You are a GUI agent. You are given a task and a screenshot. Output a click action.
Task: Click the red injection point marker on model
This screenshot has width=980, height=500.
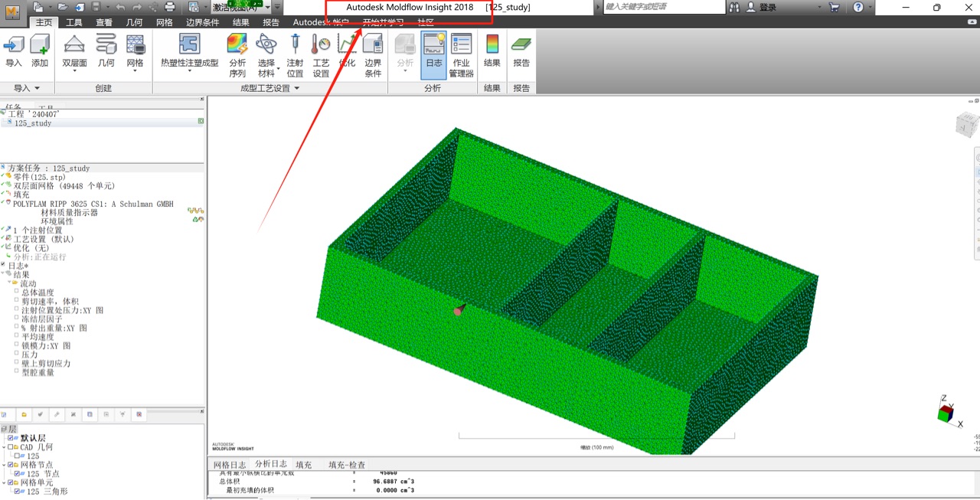pos(457,312)
